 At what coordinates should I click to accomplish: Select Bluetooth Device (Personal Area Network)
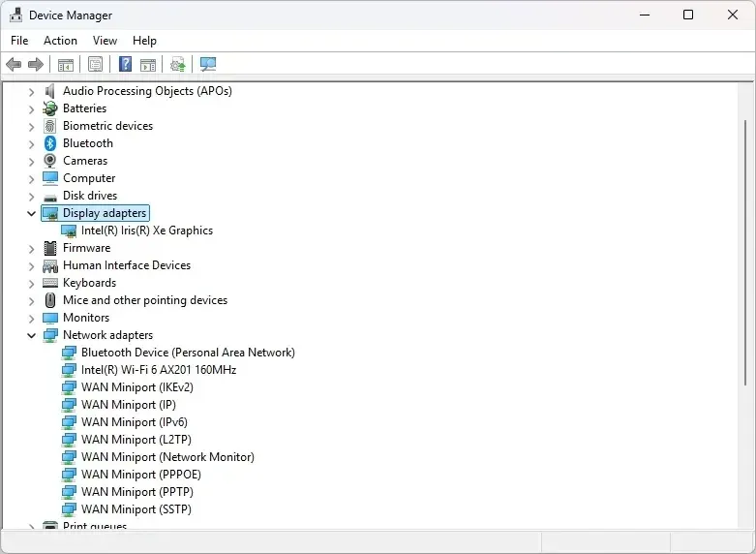188,353
